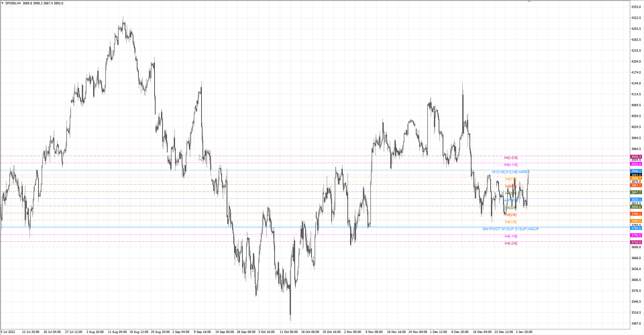Image resolution: width=644 pixels, height=335 pixels.
Task: Click the orange H4[1/8] level label
Action: (x=511, y=222)
